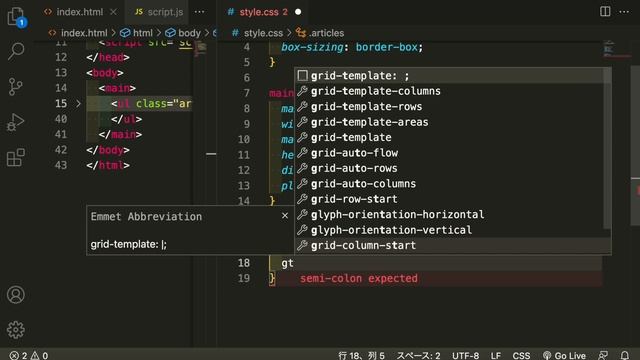Click UTF-8 encoding status item

[465, 355]
